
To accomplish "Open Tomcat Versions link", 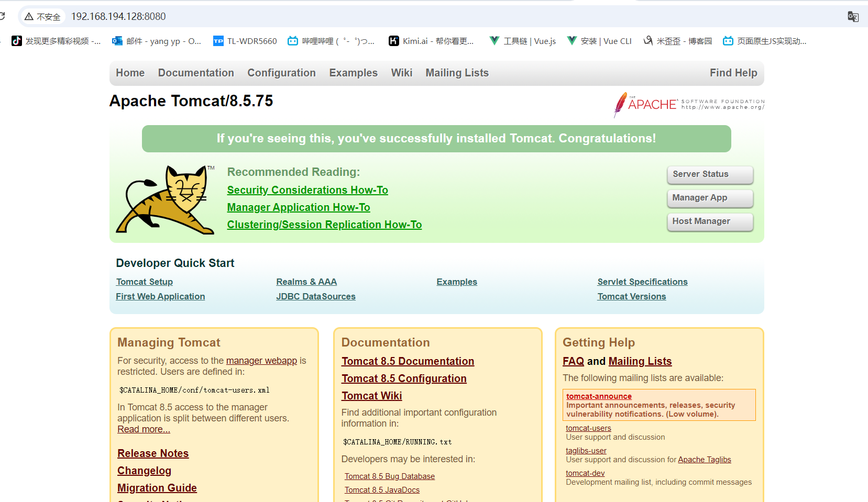I will pyautogui.click(x=632, y=296).
